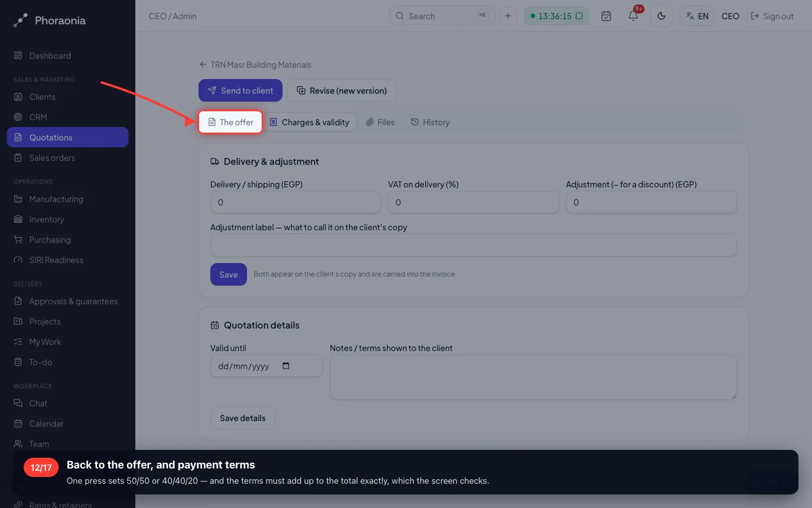Open Calendar in sidebar

coord(68,424)
